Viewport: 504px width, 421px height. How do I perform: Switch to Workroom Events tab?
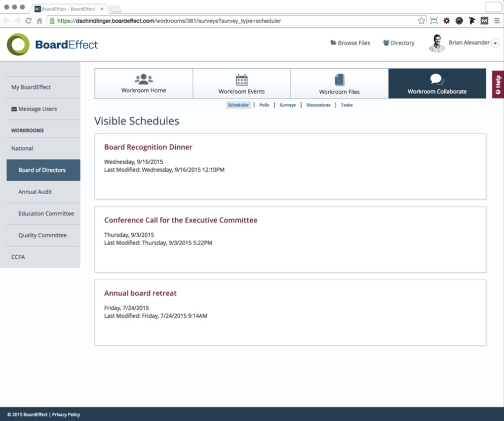242,84
